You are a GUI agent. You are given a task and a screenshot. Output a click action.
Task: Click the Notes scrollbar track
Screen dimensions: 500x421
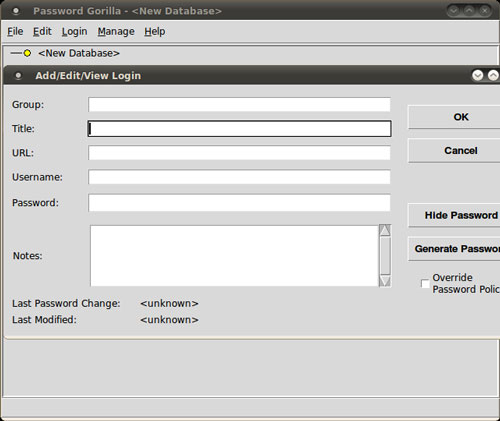[385, 255]
